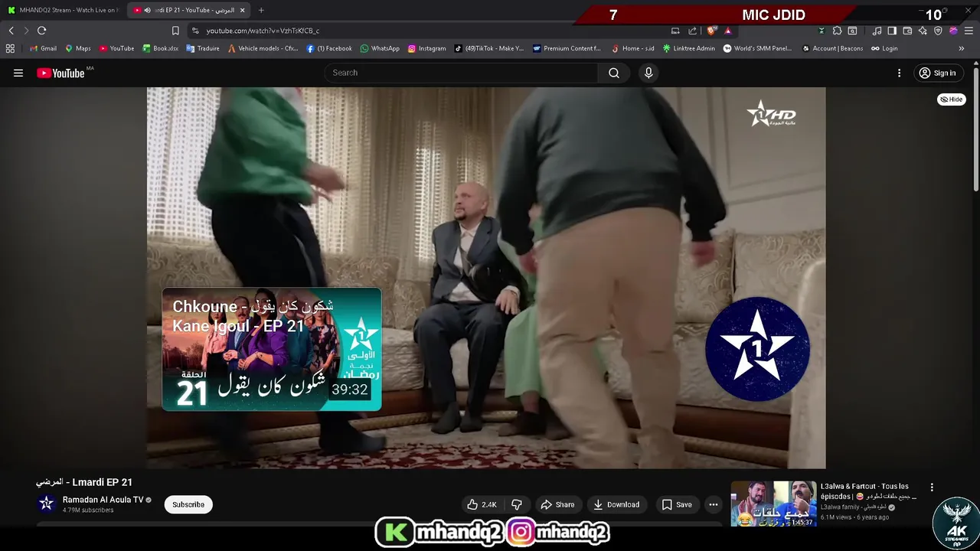Viewport: 980px width, 551px height.
Task: Open a new browser tab
Action: (261, 10)
